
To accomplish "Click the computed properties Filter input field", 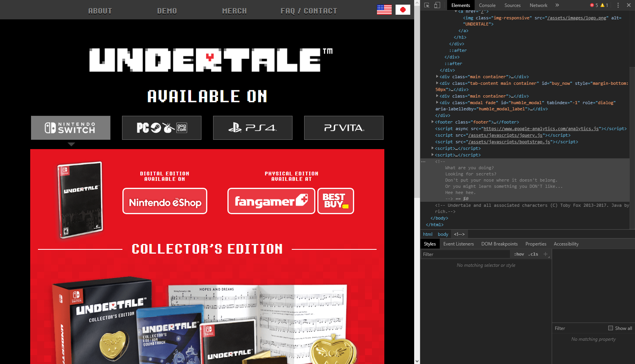I will [x=579, y=328].
